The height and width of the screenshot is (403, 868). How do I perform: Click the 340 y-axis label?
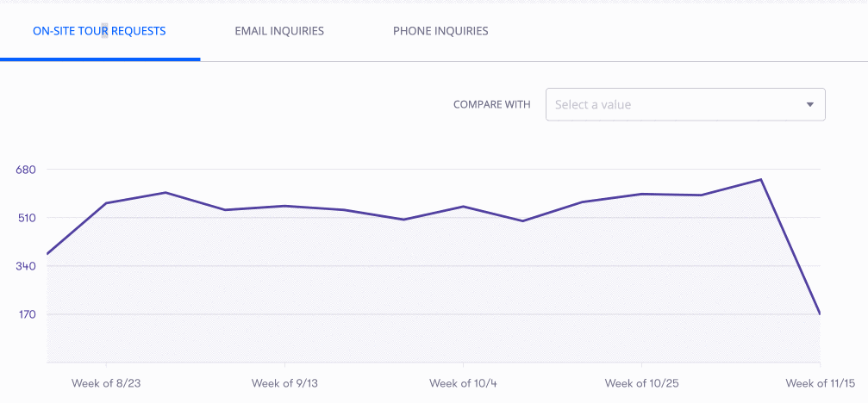pyautogui.click(x=25, y=266)
